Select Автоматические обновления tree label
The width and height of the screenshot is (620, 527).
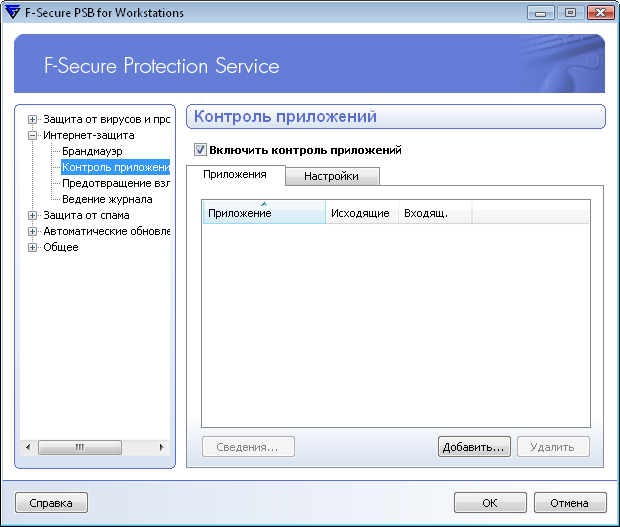click(x=106, y=231)
